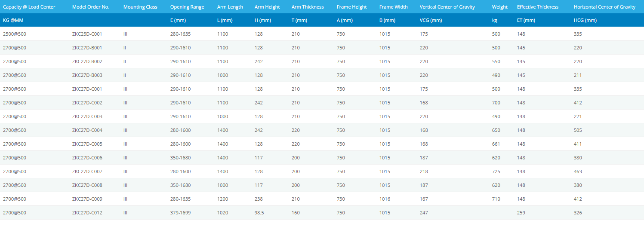Select model ZKC27D-C004
The width and height of the screenshot is (644, 226).
coord(87,130)
